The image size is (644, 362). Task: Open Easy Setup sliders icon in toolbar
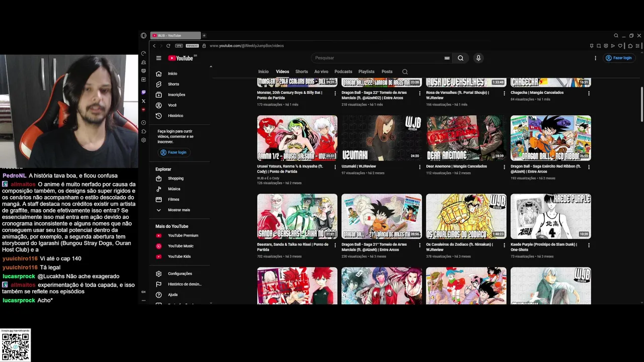tap(638, 46)
